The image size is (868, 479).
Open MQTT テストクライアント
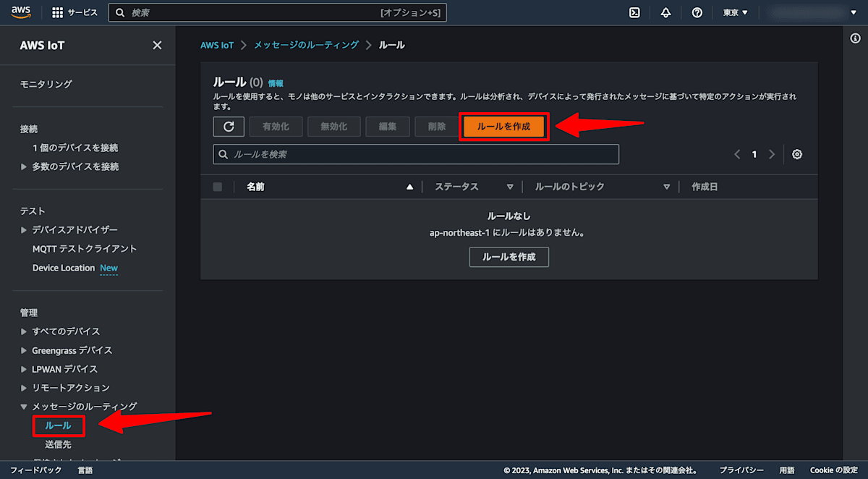(x=85, y=249)
